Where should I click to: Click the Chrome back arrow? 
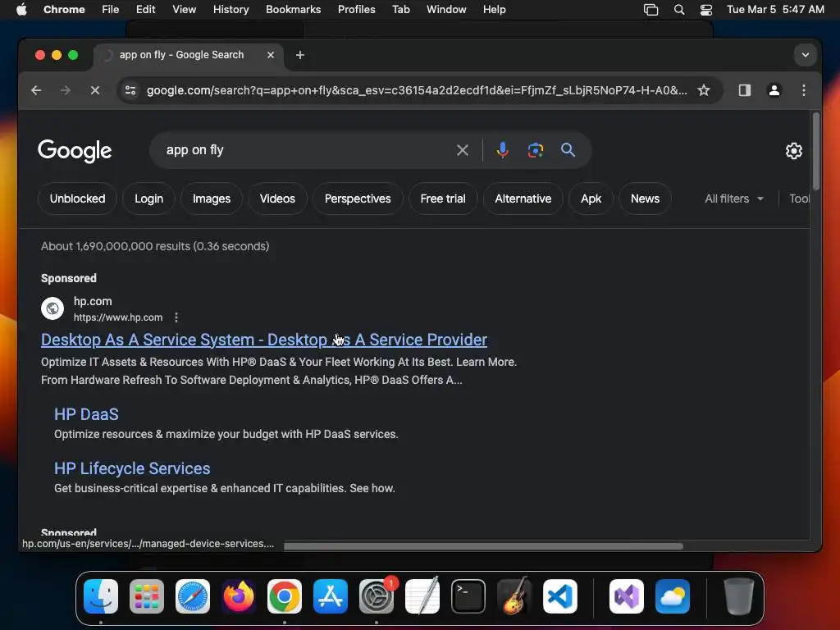pos(36,90)
